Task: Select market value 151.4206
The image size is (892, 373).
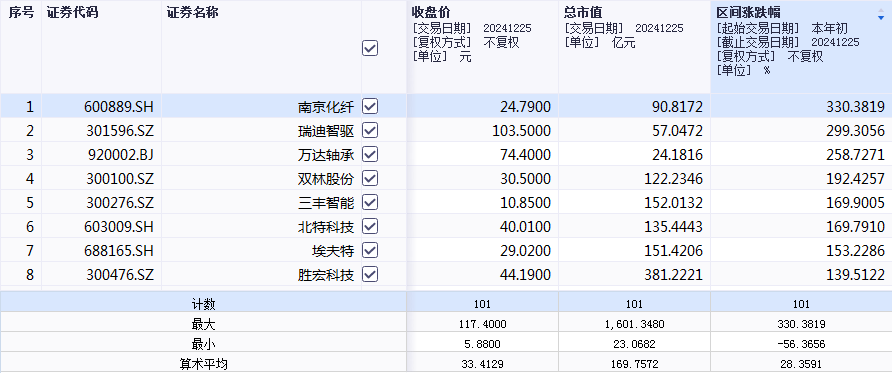Action: [x=674, y=251]
